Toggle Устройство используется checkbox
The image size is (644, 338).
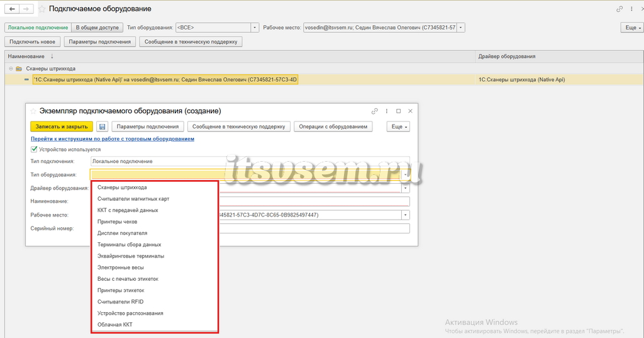pos(34,149)
